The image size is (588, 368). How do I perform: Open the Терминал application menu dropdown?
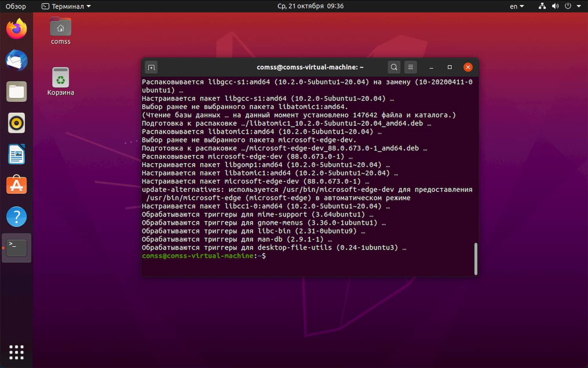[66, 6]
